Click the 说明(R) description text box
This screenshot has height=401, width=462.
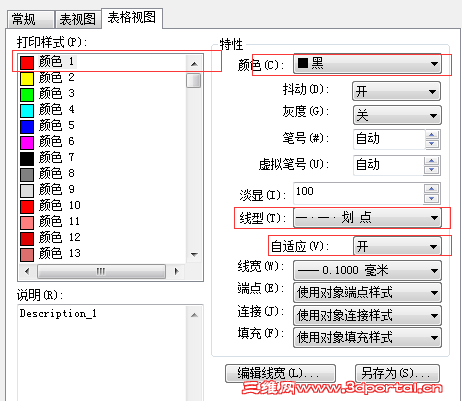coord(103,353)
